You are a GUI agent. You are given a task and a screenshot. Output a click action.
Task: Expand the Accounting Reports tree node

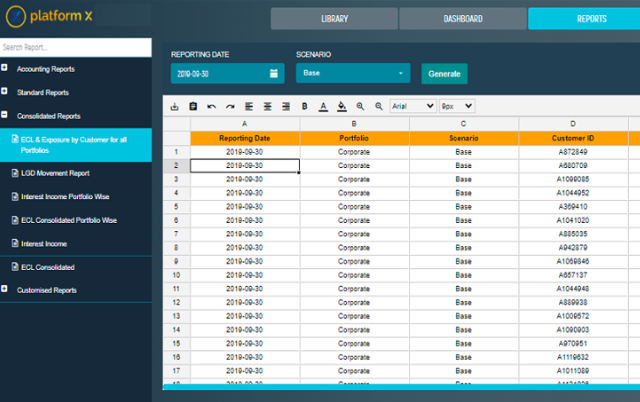click(6, 69)
